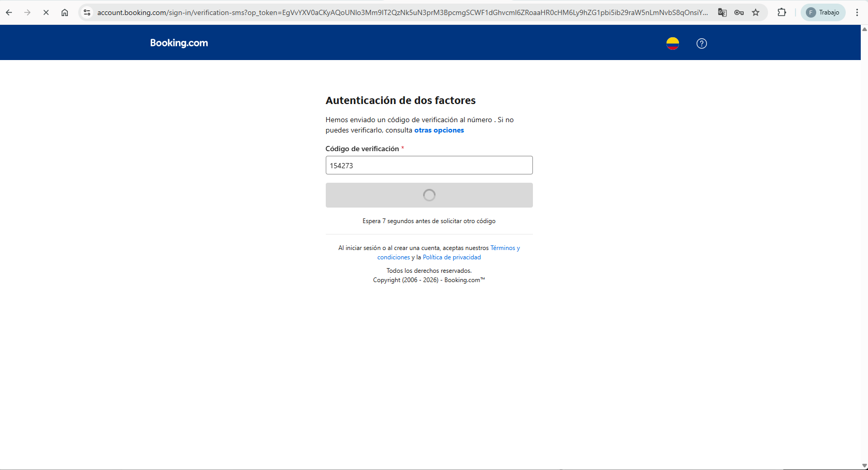868x470 pixels.
Task: Open the saved passwords key icon
Action: tap(739, 12)
